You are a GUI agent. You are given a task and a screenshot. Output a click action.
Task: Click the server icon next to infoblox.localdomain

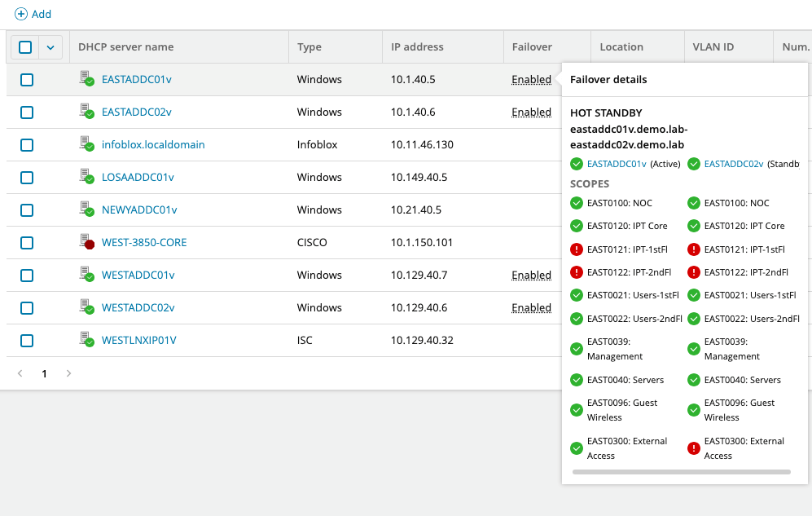click(x=86, y=144)
